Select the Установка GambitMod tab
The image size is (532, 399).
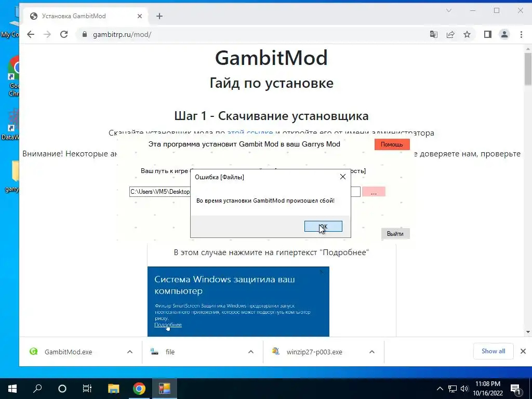86,16
